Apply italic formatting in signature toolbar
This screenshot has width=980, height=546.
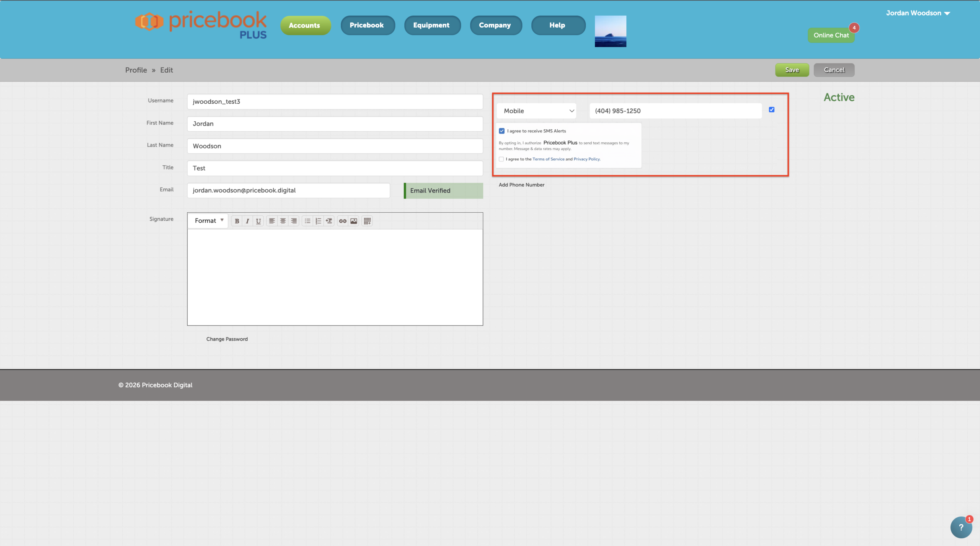click(x=248, y=221)
